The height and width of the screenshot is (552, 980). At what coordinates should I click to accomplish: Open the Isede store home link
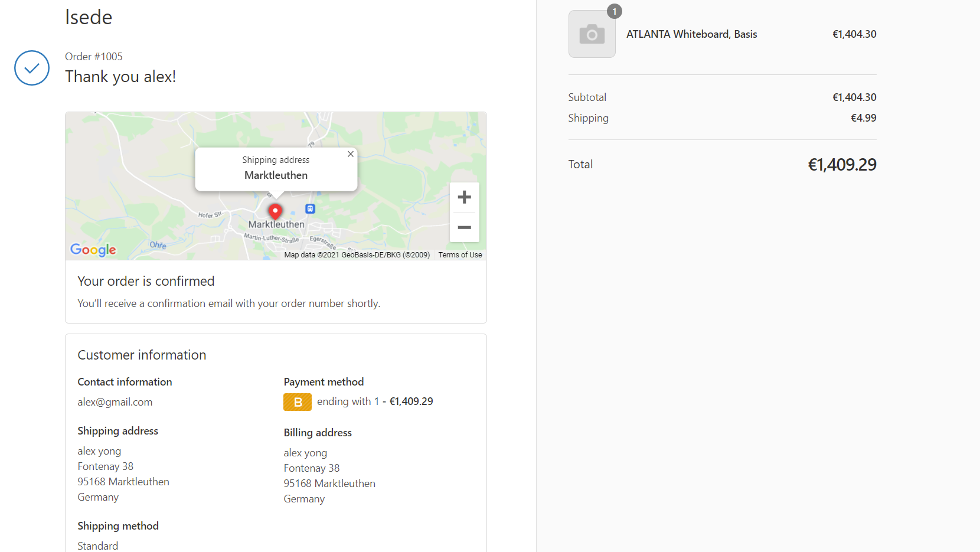click(89, 17)
